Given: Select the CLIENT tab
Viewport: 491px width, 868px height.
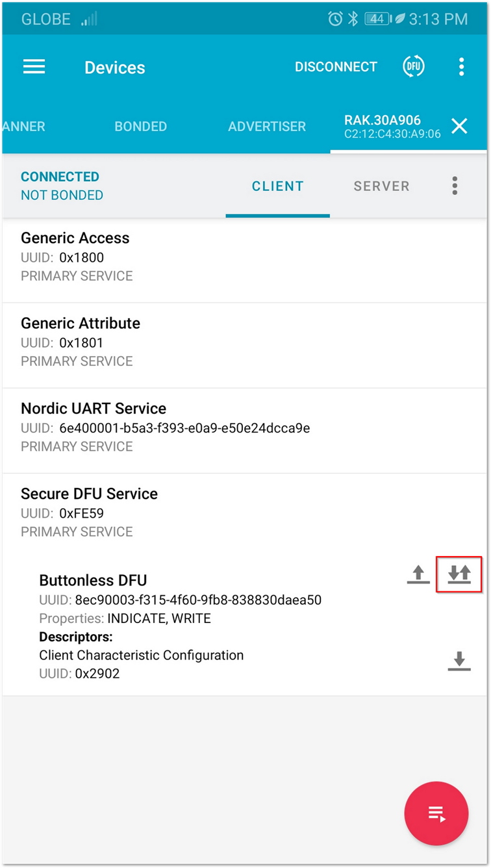Looking at the screenshot, I should (x=277, y=186).
